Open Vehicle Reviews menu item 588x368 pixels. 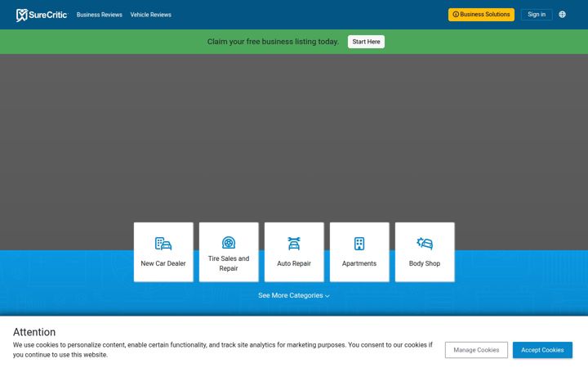pos(151,15)
